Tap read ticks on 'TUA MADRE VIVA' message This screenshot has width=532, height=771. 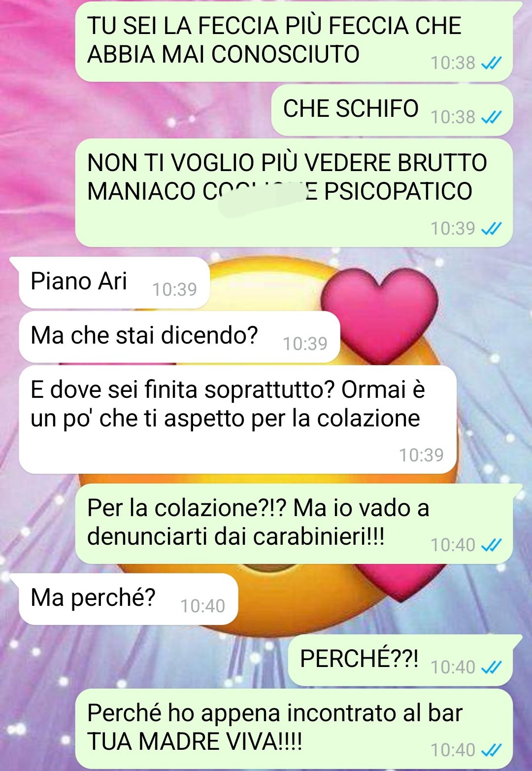[x=491, y=750]
